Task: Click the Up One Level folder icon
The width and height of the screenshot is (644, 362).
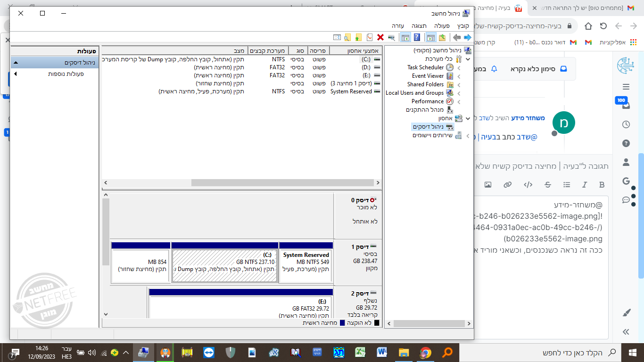Action: (442, 37)
